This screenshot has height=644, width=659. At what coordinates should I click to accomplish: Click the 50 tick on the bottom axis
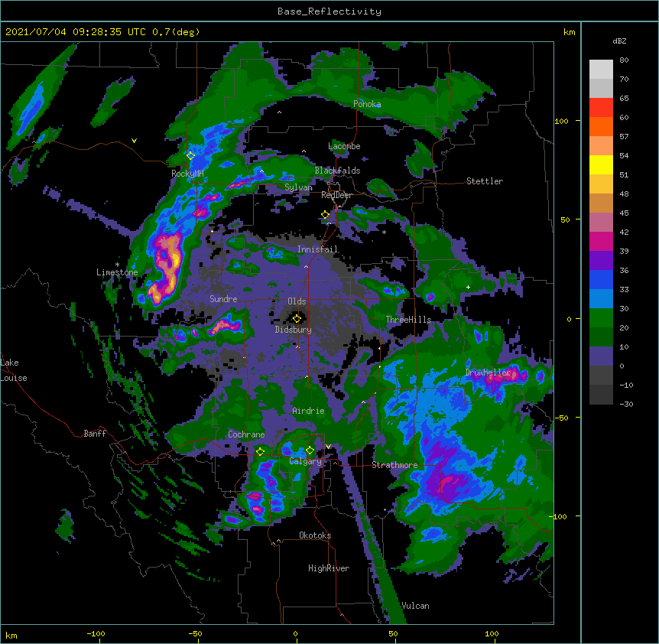point(393,633)
